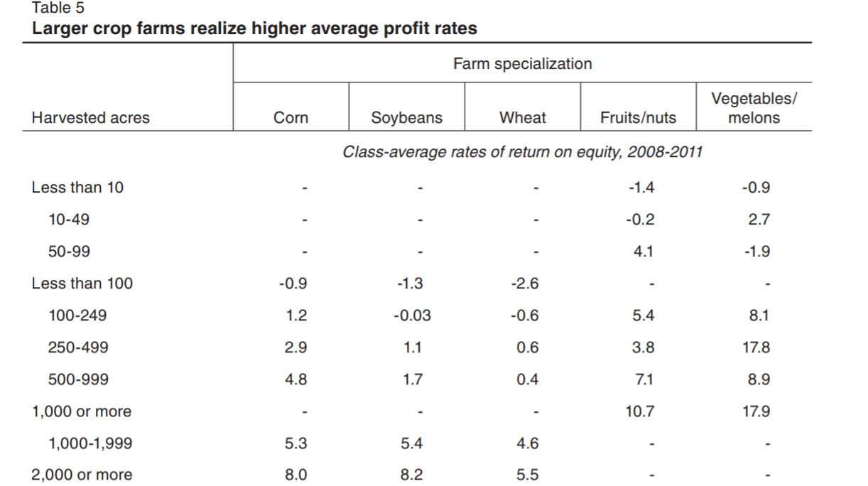Click the class-average rates of return subtitle
The width and height of the screenshot is (868, 486).
pyautogui.click(x=522, y=152)
